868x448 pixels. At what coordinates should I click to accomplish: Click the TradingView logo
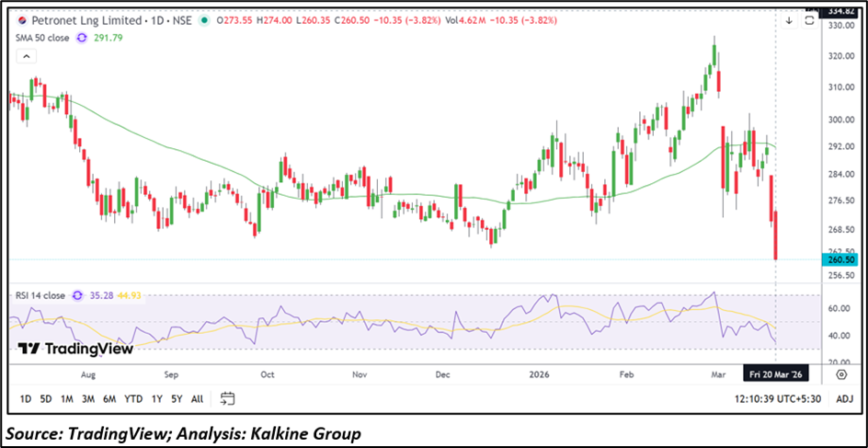[x=75, y=349]
